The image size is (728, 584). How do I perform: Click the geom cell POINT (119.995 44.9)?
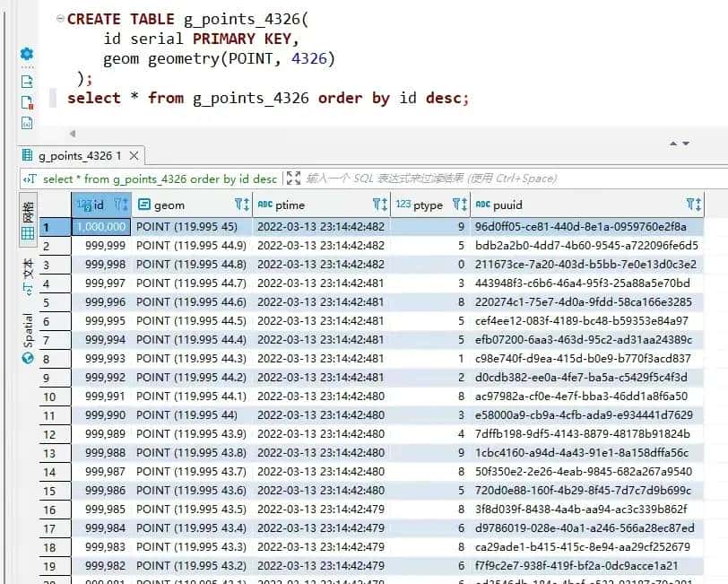192,246
